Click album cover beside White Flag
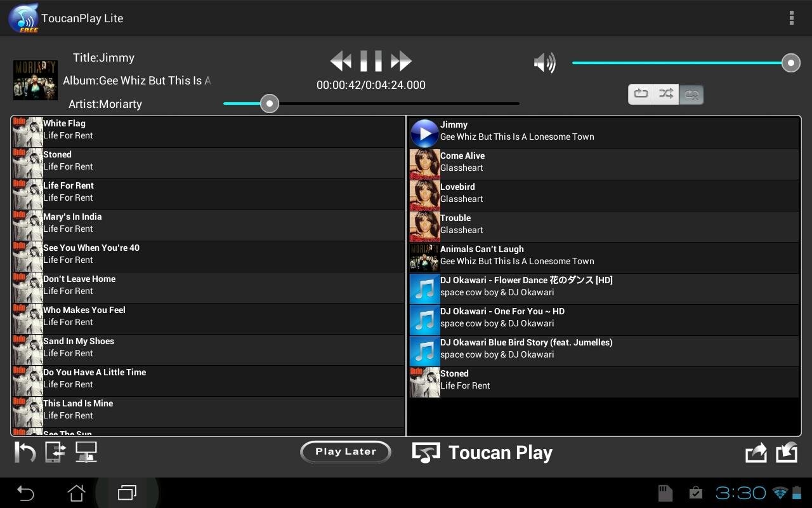The height and width of the screenshot is (508, 812). tap(27, 132)
